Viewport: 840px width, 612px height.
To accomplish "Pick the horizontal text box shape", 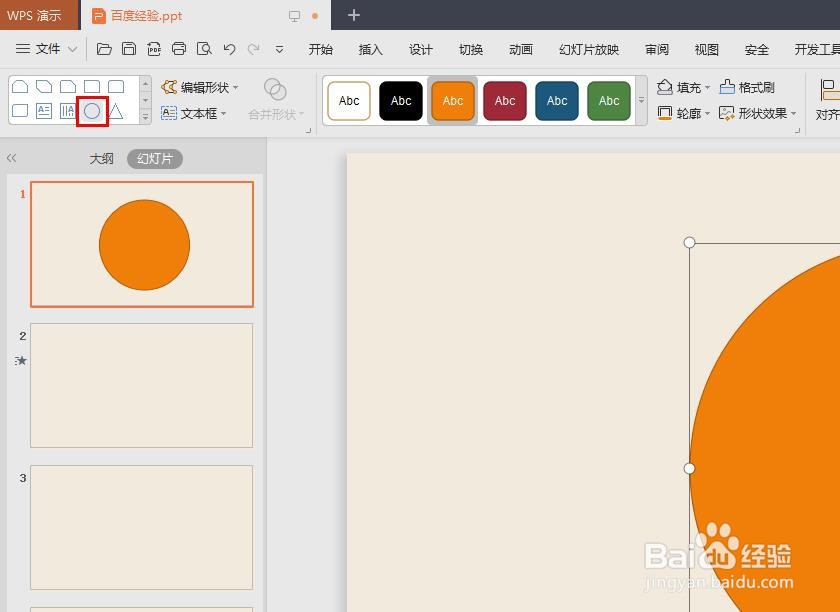I will click(x=43, y=111).
